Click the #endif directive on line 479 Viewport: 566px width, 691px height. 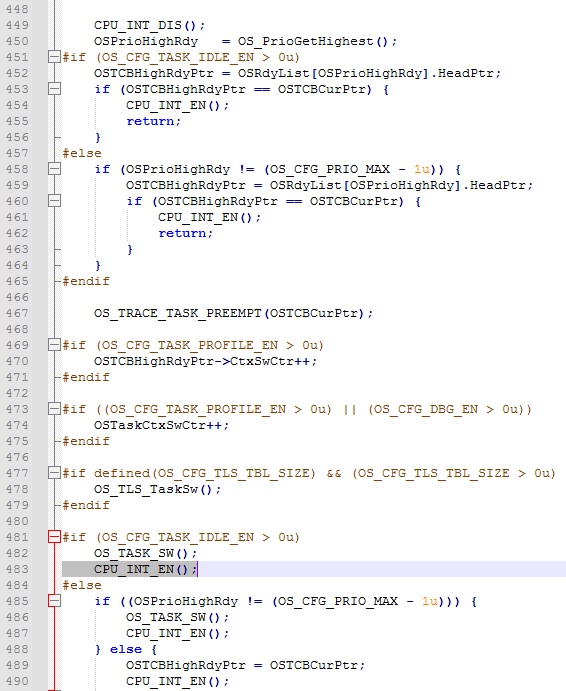point(86,505)
